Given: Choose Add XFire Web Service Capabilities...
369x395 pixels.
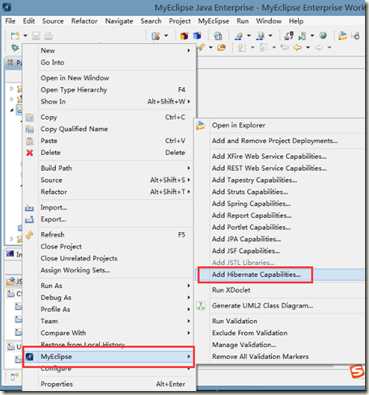Looking at the screenshot, I should coord(269,156).
